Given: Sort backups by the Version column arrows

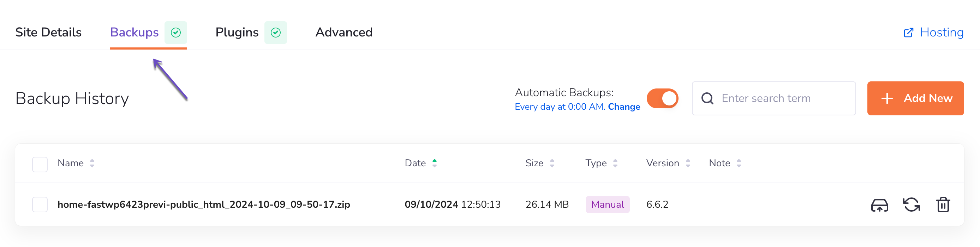Looking at the screenshot, I should [688, 163].
